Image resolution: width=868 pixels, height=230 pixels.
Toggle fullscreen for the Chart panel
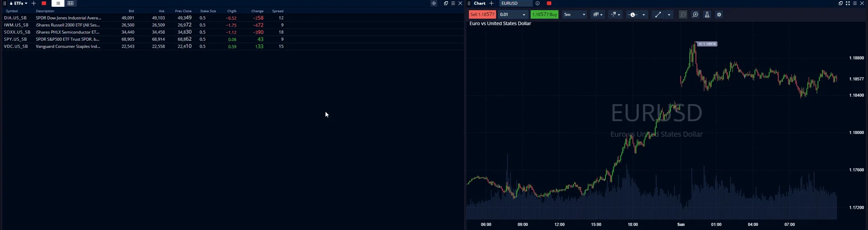(848, 3)
